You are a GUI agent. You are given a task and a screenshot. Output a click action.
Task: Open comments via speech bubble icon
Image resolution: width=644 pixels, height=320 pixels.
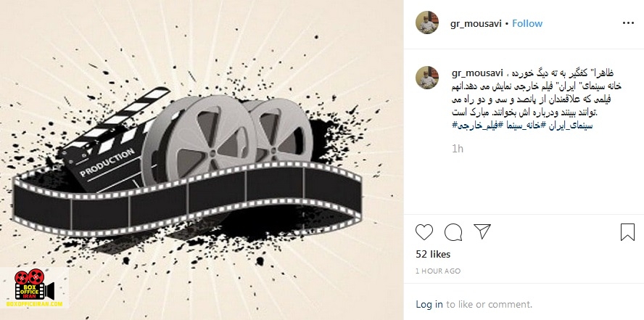tap(453, 232)
